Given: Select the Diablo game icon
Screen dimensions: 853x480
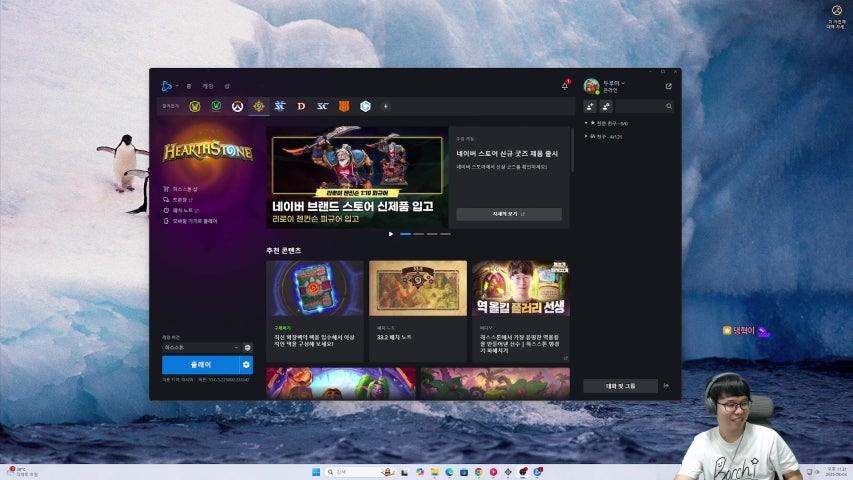Looking at the screenshot, I should coord(301,106).
